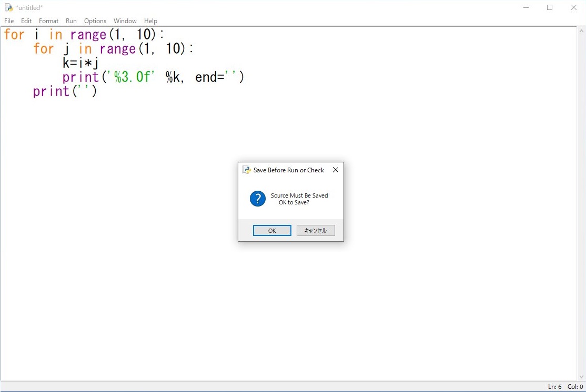Image resolution: width=586 pixels, height=392 pixels.
Task: Click the Ln: 6 status indicator
Action: [x=554, y=387]
